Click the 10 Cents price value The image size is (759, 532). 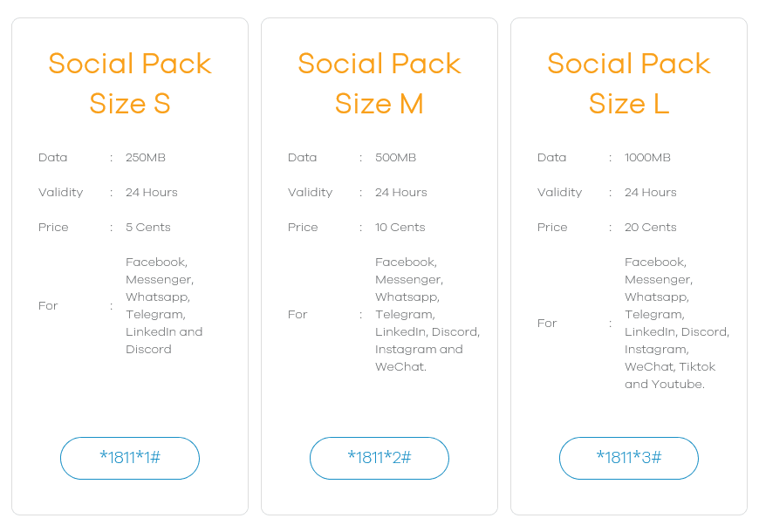tap(400, 228)
